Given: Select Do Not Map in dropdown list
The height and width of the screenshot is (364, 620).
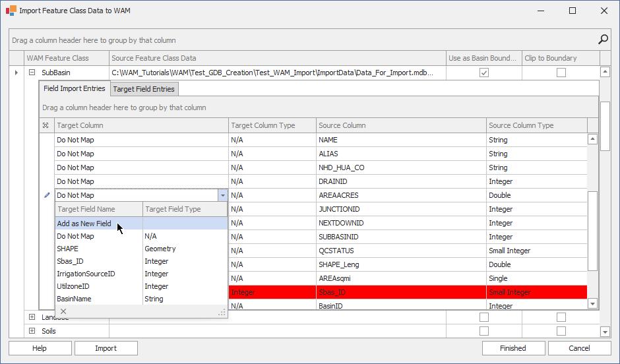Looking at the screenshot, I should pos(141,236).
